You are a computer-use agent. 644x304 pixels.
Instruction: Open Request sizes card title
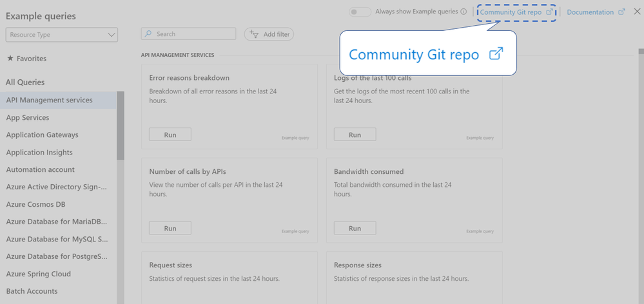coord(170,265)
